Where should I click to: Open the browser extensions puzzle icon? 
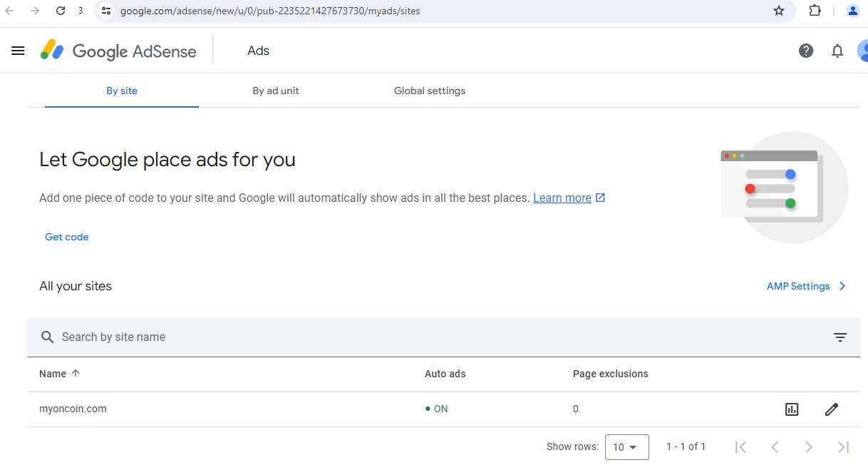click(x=815, y=11)
